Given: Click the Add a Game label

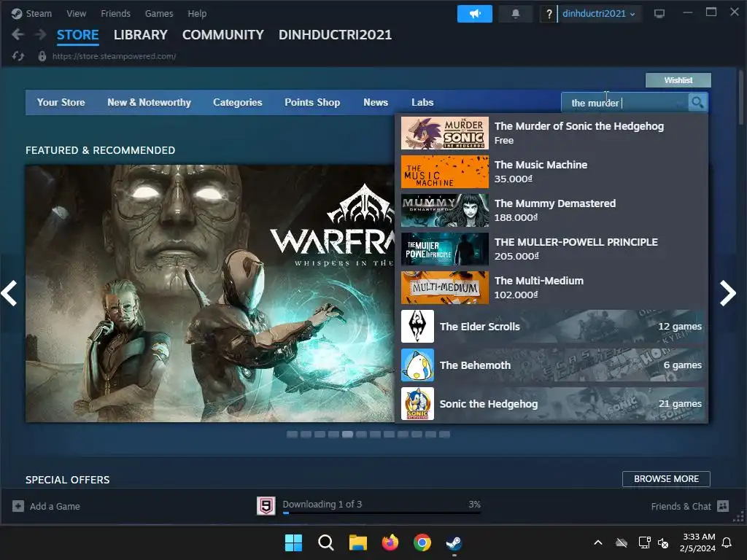Looking at the screenshot, I should pyautogui.click(x=55, y=506).
